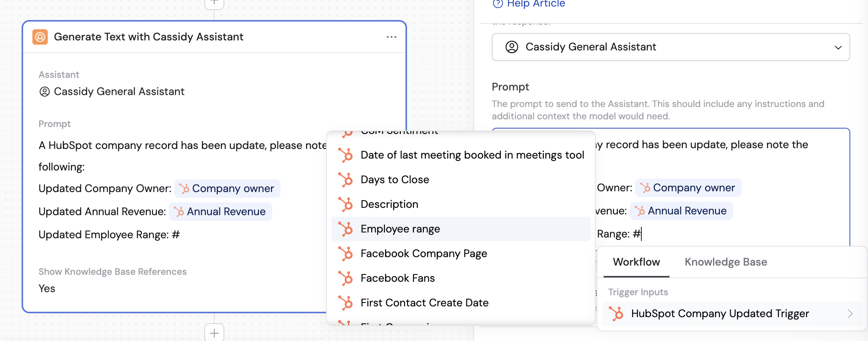Expand HubSpot Company Updated Trigger inputs
This screenshot has height=341, width=868.
(x=732, y=314)
